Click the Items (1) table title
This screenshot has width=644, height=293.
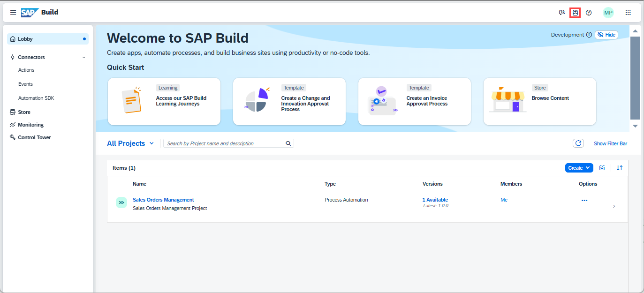124,168
